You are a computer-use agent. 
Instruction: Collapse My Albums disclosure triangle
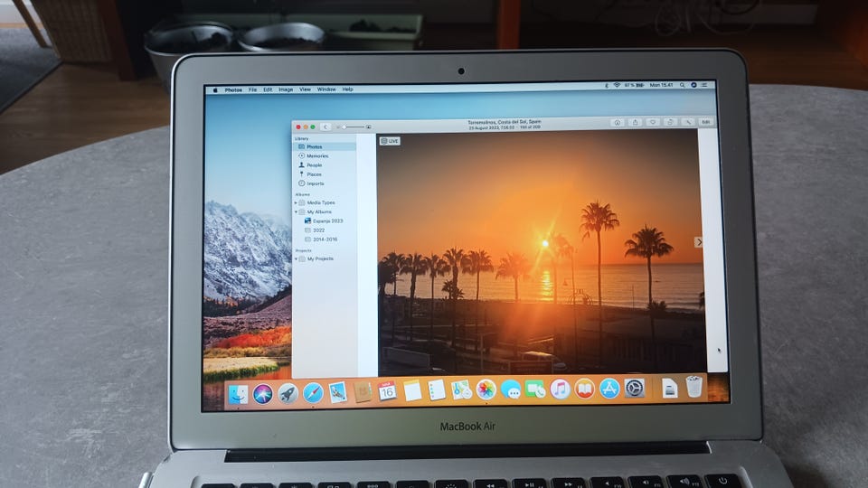click(x=296, y=211)
